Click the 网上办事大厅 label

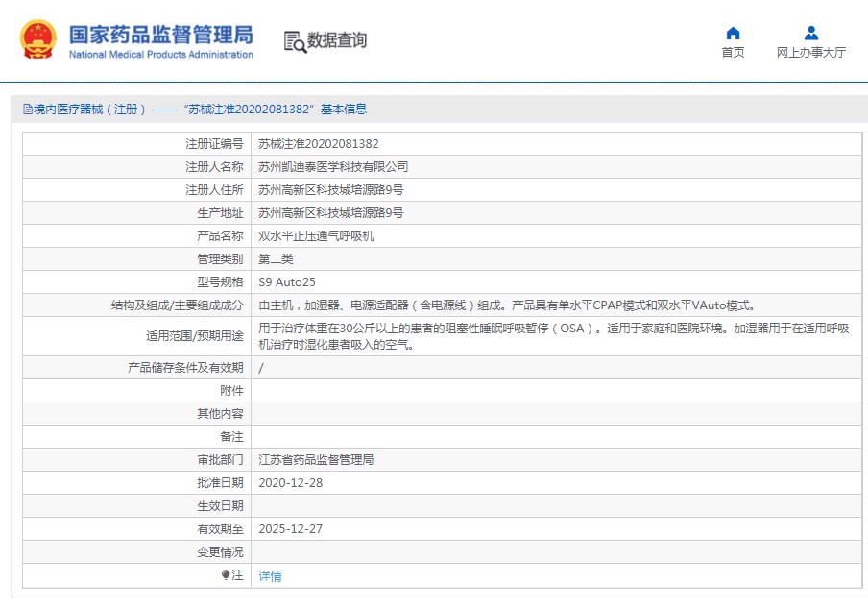(811, 52)
